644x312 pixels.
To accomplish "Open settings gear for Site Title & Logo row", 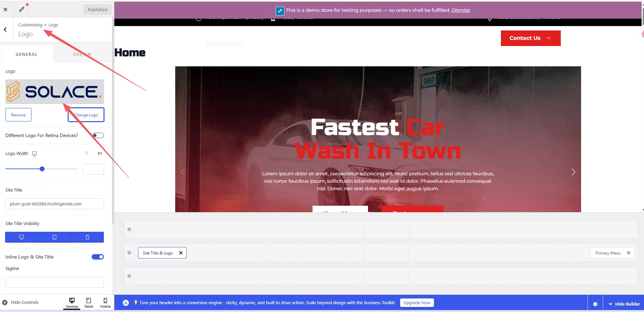I will click(129, 253).
